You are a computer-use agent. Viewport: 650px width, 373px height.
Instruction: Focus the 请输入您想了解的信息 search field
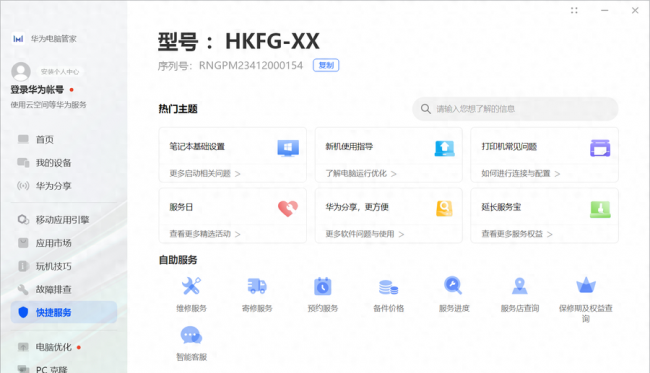point(515,109)
